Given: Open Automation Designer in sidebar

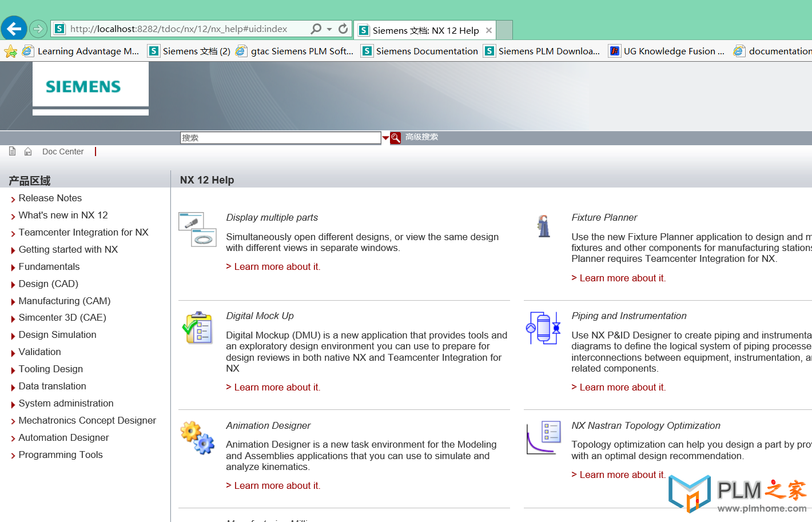Looking at the screenshot, I should [x=63, y=438].
